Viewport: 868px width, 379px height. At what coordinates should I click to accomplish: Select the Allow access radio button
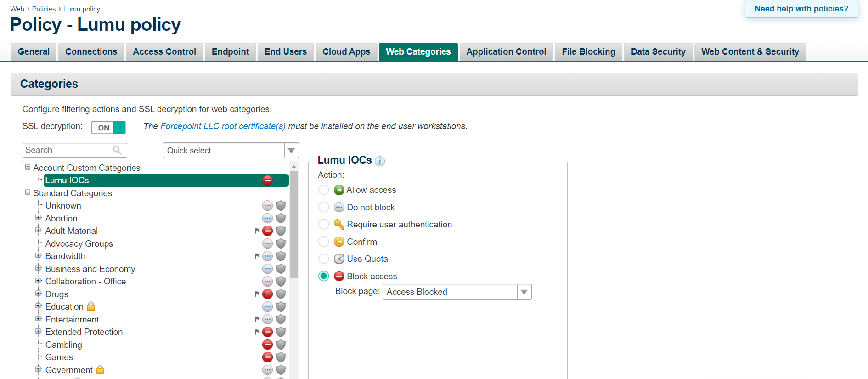(x=324, y=190)
